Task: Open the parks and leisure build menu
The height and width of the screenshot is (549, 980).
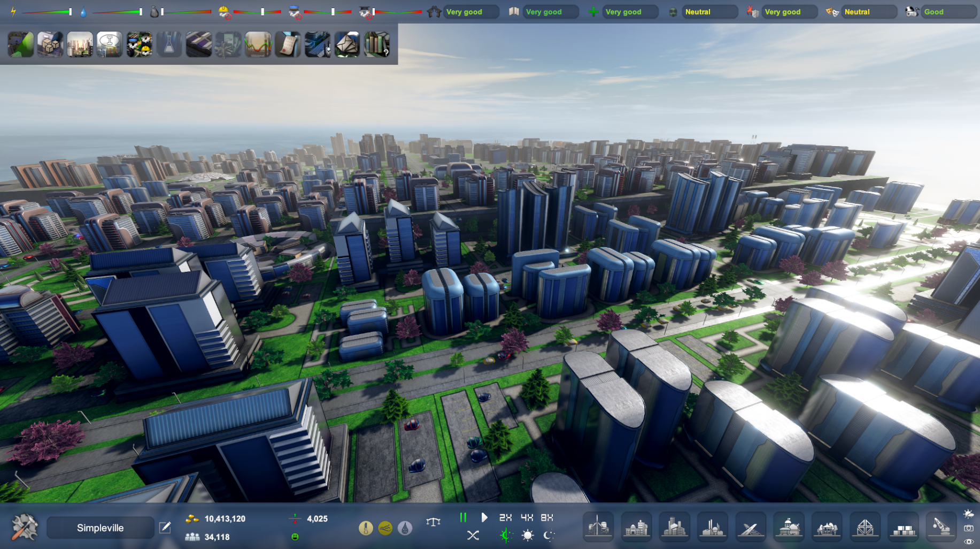Action: [827, 527]
